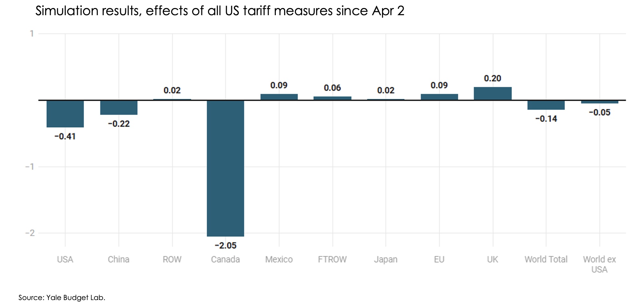
Task: Click the China bar
Action: pyautogui.click(x=119, y=108)
